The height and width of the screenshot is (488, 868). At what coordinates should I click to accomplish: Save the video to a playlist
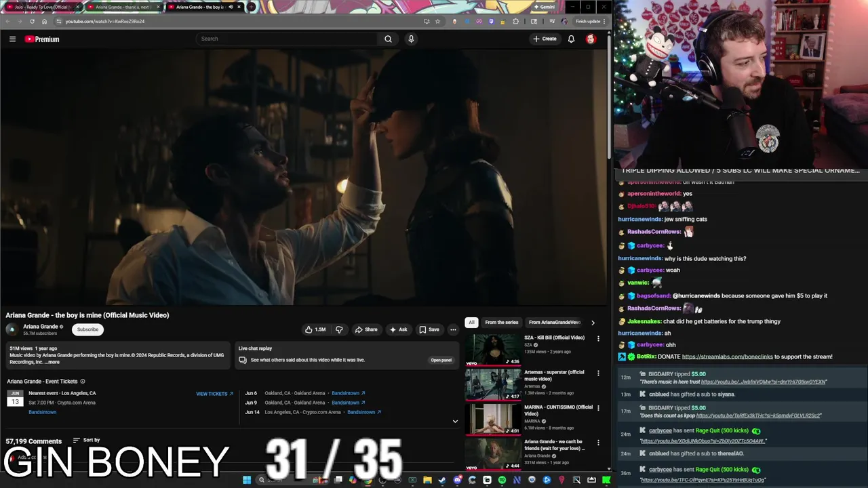pos(429,329)
